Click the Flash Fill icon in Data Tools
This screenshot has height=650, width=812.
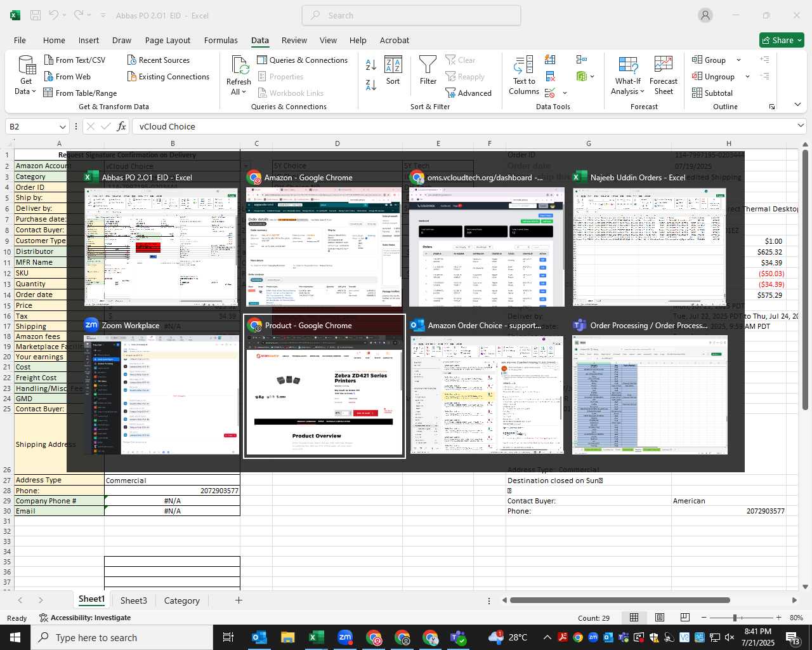tap(550, 60)
